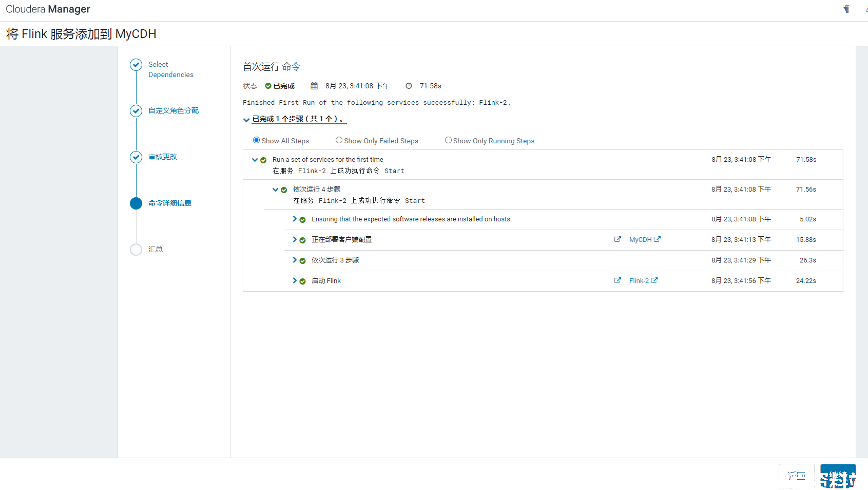Open external link icon right of Flink-2 text
The image size is (868, 490).
click(654, 280)
